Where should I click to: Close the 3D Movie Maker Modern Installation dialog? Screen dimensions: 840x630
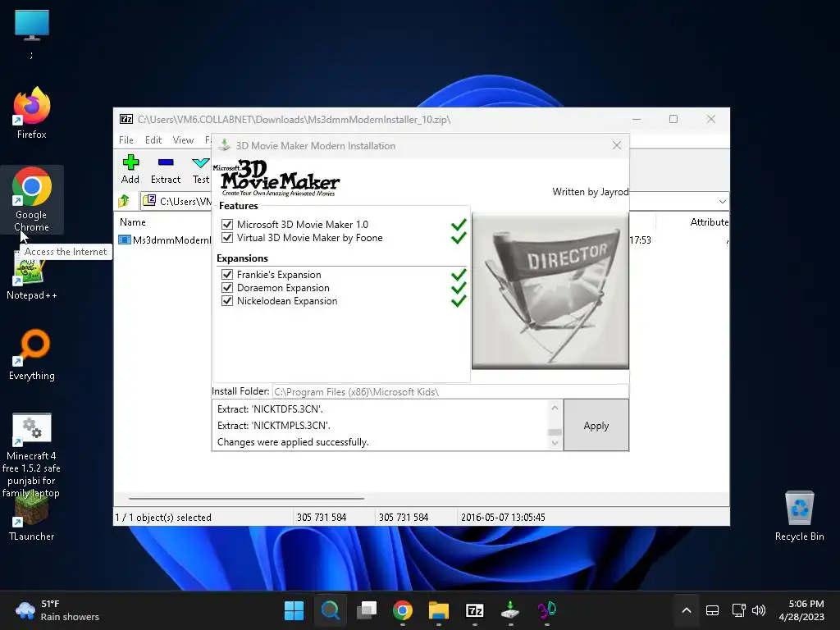pos(617,145)
